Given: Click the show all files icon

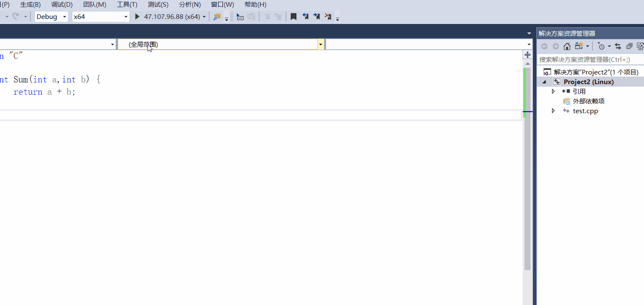Looking at the screenshot, I should 640,46.
